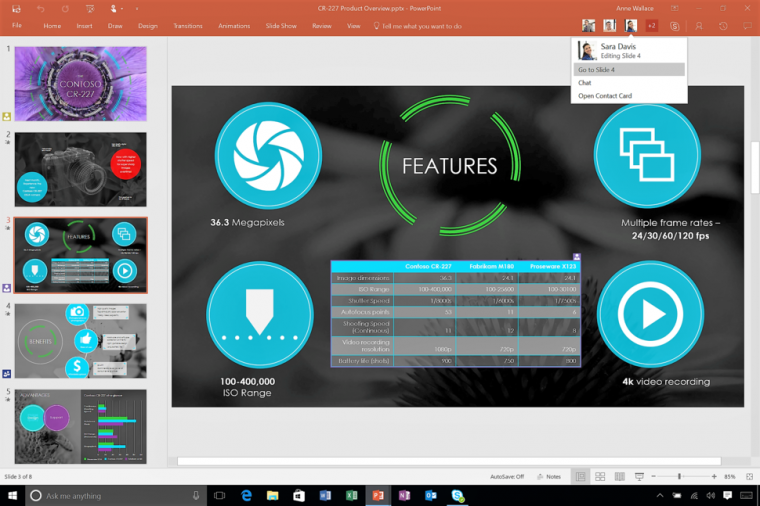Image resolution: width=760 pixels, height=506 pixels.
Task: Click co-author presence icon beside slide 4
Action: [7, 374]
